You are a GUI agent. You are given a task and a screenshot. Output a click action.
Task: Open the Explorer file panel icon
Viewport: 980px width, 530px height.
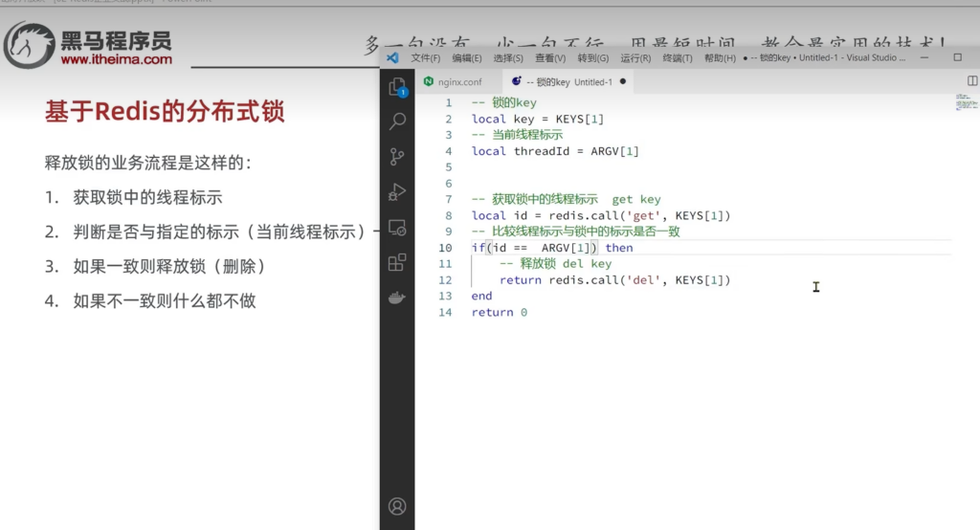[x=397, y=88]
